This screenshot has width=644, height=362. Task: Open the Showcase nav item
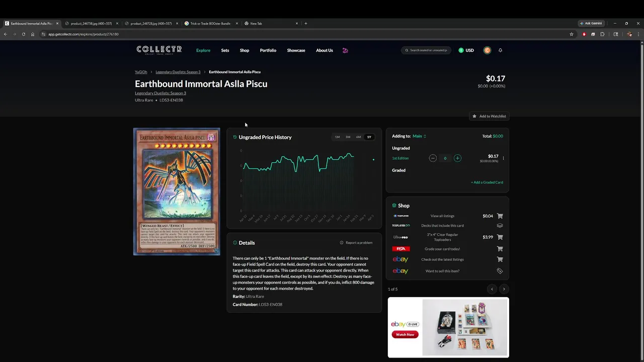296,50
